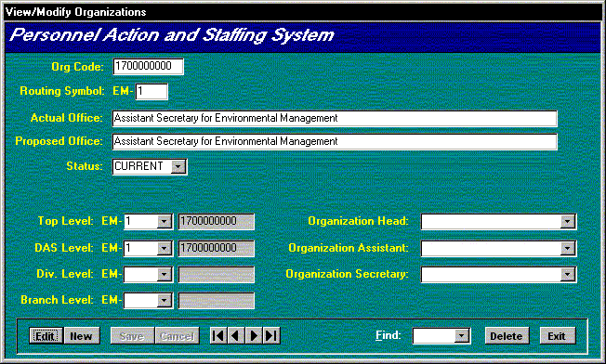The width and height of the screenshot is (606, 364).
Task: Expand the Organization Assistant dropdown
Action: click(568, 248)
